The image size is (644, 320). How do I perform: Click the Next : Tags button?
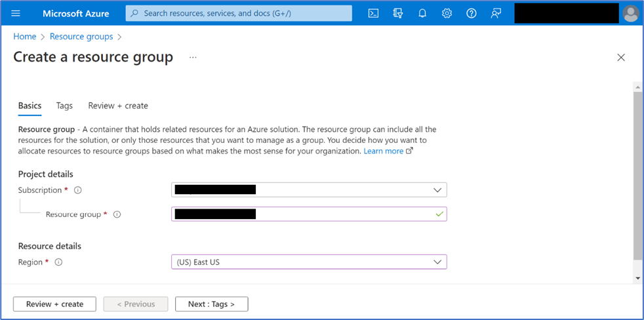[212, 304]
